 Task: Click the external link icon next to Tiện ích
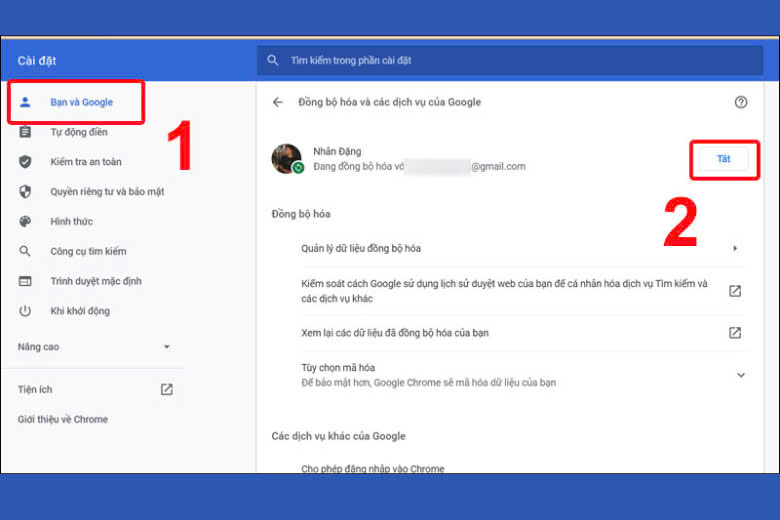[167, 389]
